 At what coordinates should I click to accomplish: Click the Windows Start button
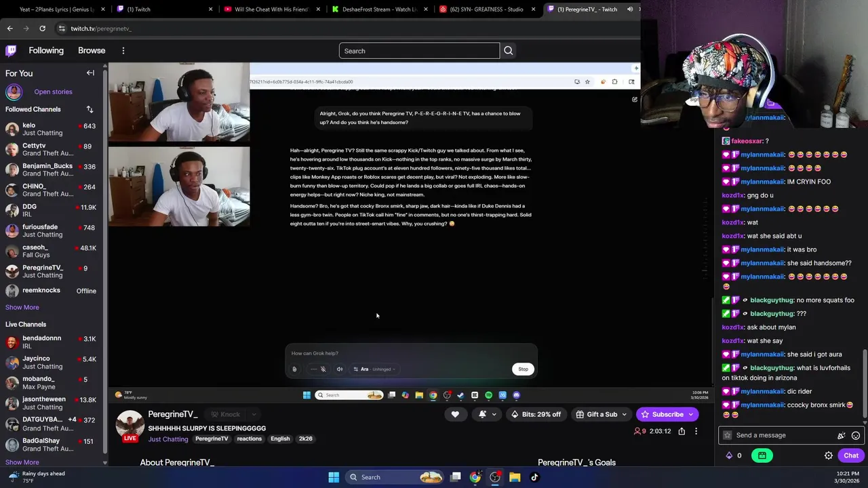pos(334,477)
